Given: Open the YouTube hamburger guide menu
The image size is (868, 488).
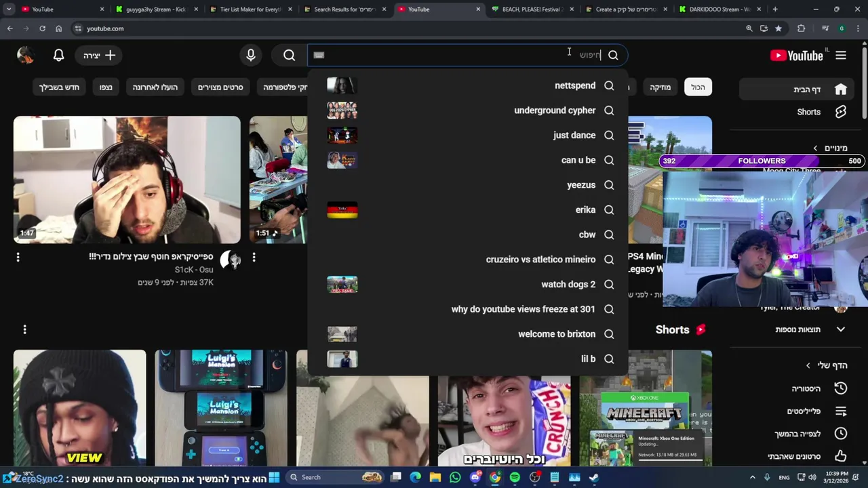Looking at the screenshot, I should click(841, 56).
